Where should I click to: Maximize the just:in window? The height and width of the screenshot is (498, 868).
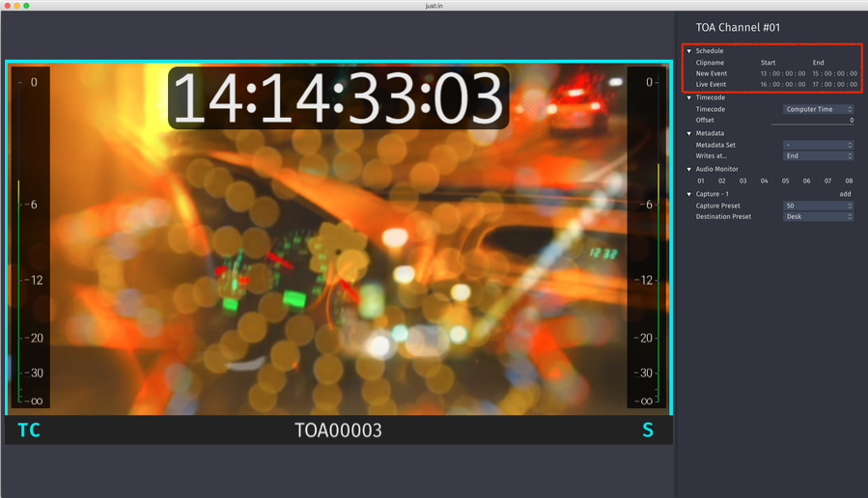click(26, 6)
